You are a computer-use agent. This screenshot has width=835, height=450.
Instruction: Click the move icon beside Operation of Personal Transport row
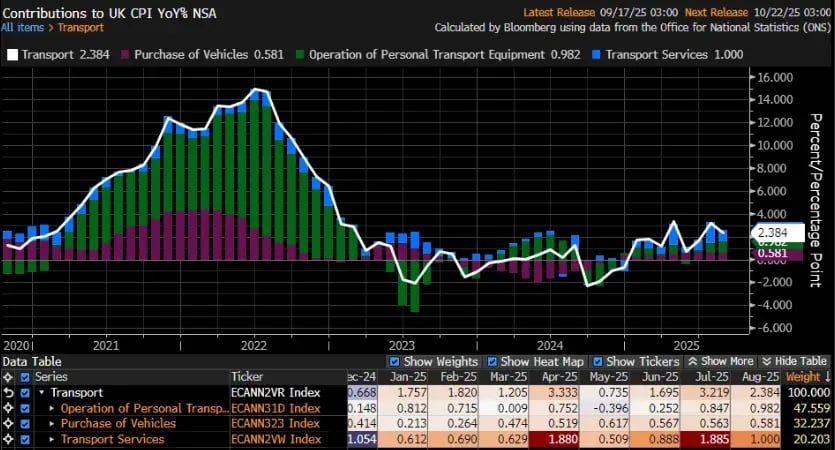point(8,408)
